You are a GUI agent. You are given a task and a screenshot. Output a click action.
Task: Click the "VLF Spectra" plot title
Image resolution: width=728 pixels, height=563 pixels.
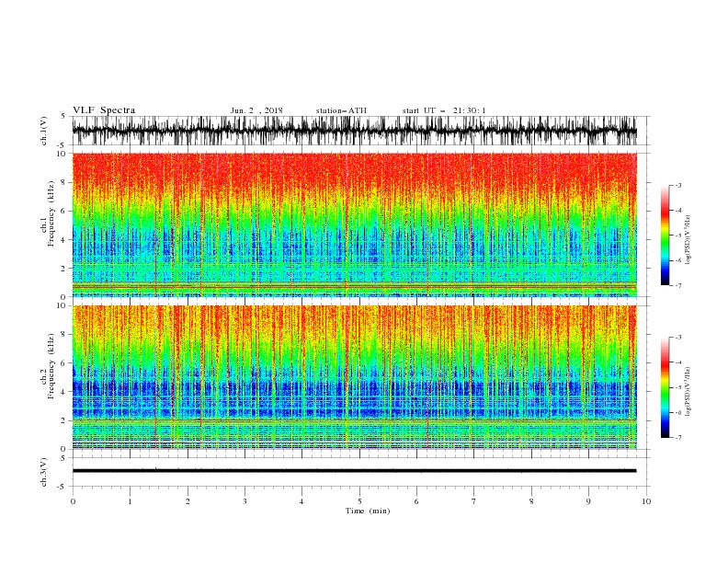click(104, 110)
